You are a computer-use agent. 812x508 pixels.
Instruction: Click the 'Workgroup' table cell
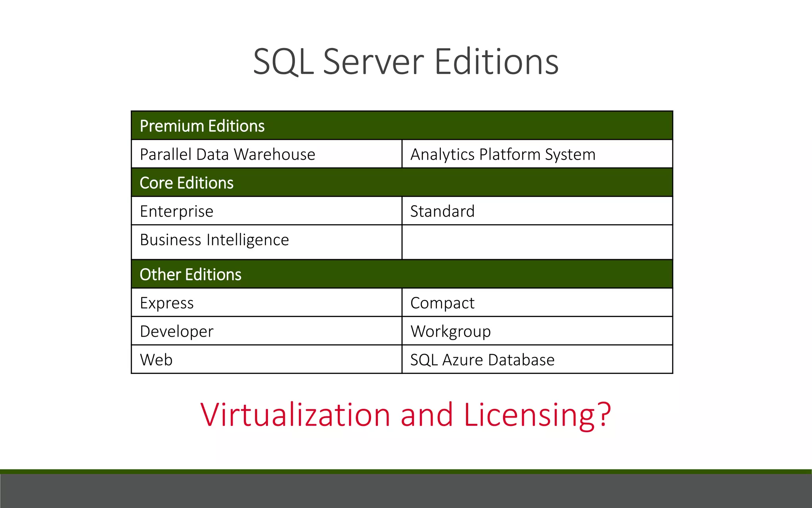click(x=537, y=331)
